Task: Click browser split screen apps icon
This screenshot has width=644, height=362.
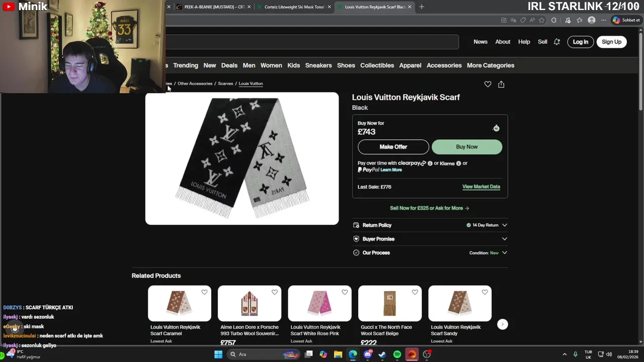Action: click(504, 20)
